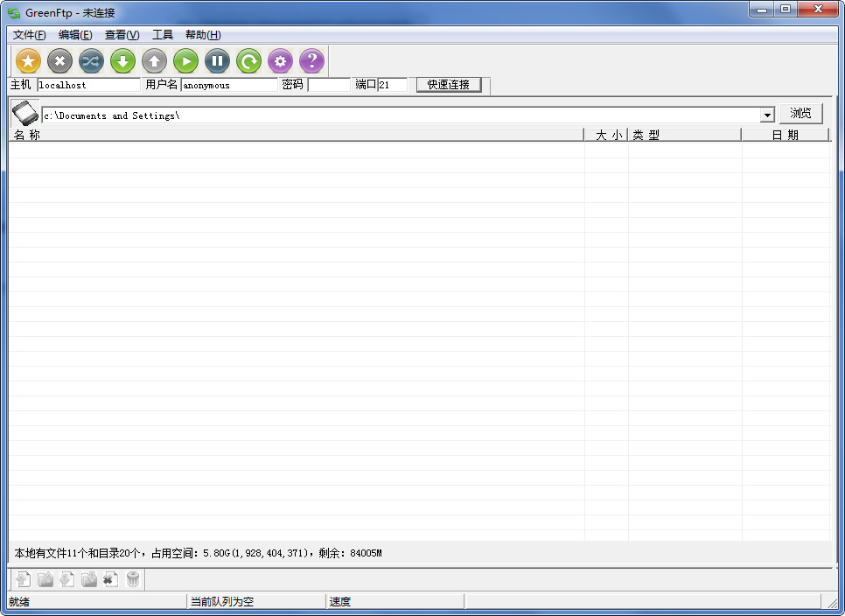Click the local drive icon beside path
This screenshot has width=845, height=616.
[x=25, y=114]
